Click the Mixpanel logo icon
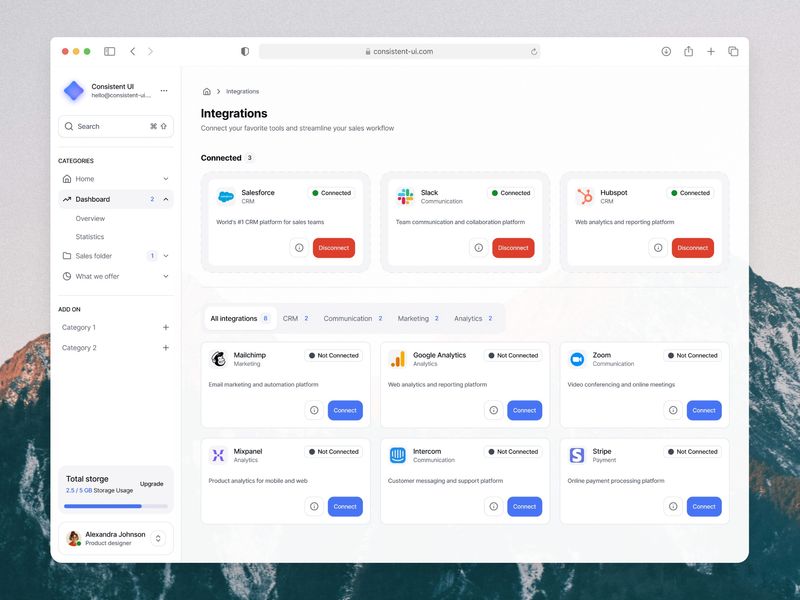This screenshot has height=600, width=800. tap(218, 455)
